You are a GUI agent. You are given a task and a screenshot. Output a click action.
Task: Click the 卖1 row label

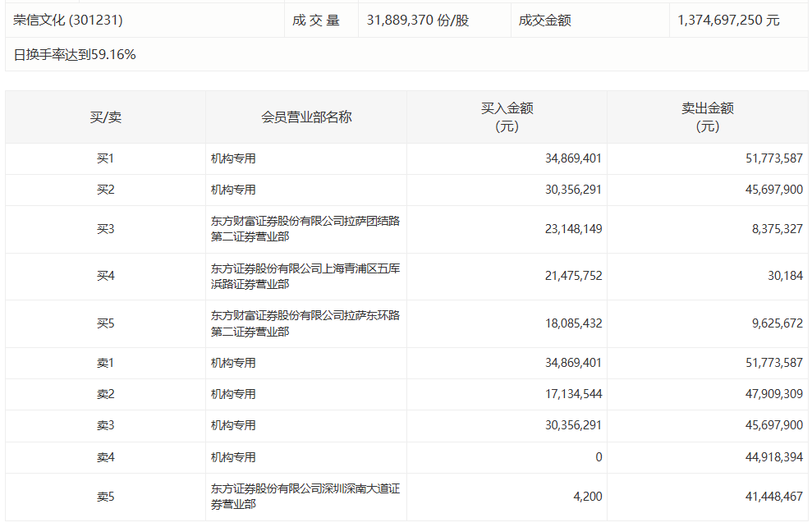click(105, 362)
